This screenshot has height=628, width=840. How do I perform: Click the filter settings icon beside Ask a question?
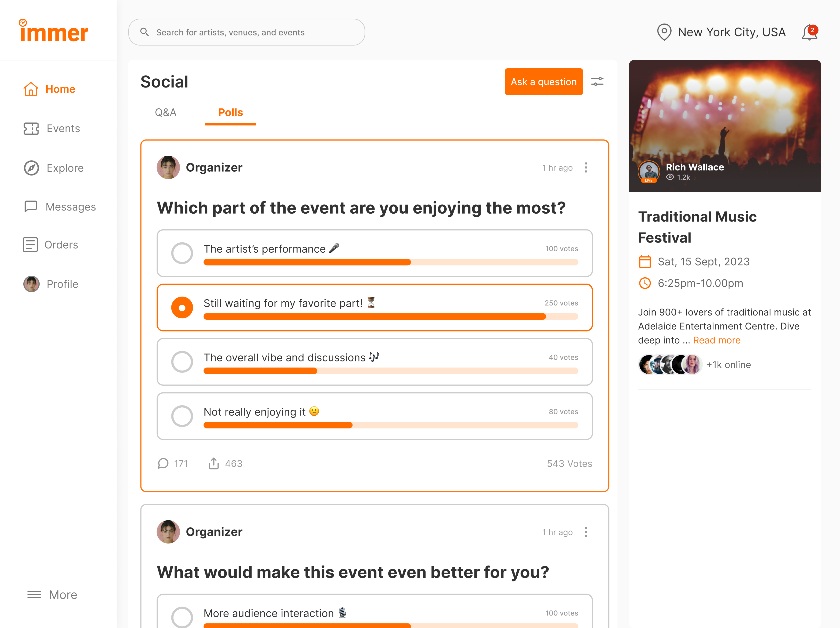[597, 82]
